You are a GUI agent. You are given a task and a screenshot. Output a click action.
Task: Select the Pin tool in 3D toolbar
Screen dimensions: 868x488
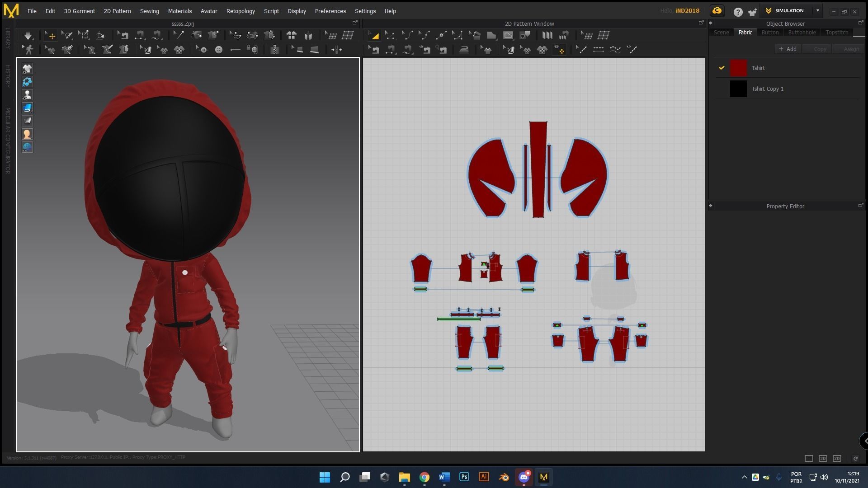point(179,35)
